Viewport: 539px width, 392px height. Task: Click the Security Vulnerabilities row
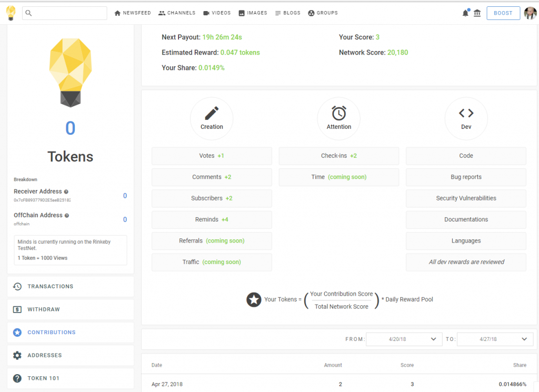click(466, 198)
